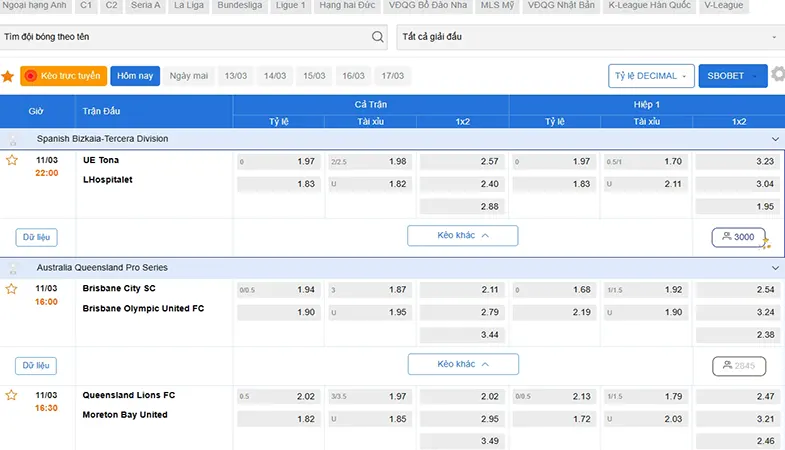Select the Ngày mai date filter

tap(189, 76)
